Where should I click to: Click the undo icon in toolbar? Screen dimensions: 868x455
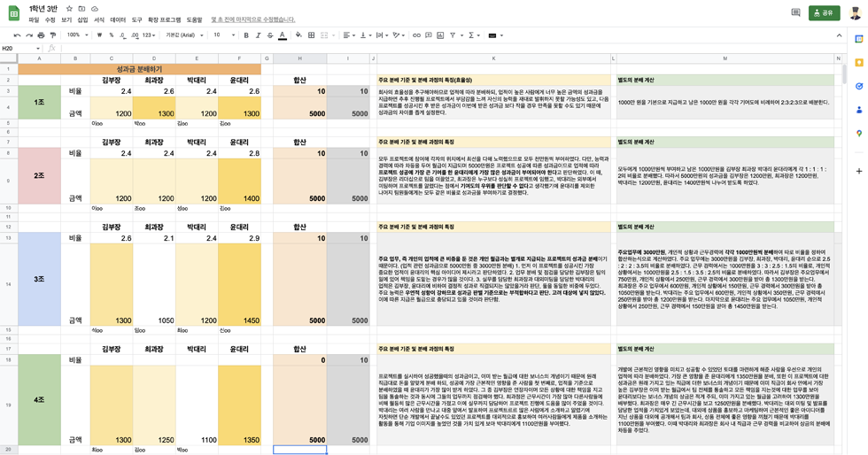tap(17, 35)
